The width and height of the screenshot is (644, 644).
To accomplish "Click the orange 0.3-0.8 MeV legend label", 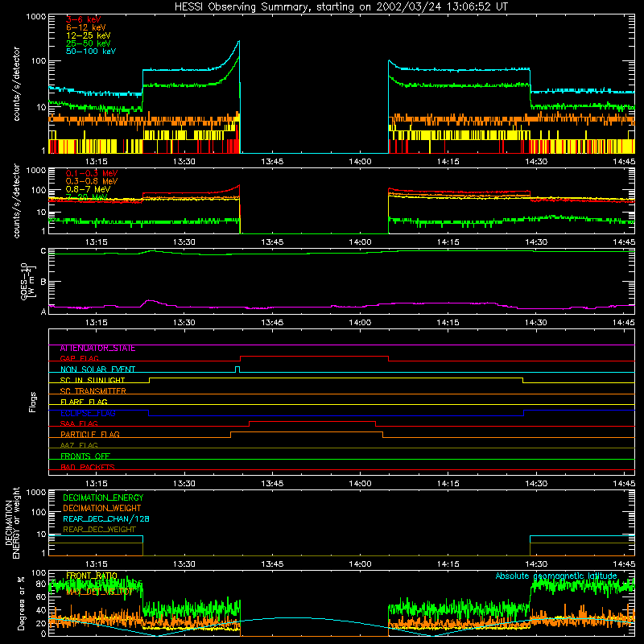I will tap(92, 181).
